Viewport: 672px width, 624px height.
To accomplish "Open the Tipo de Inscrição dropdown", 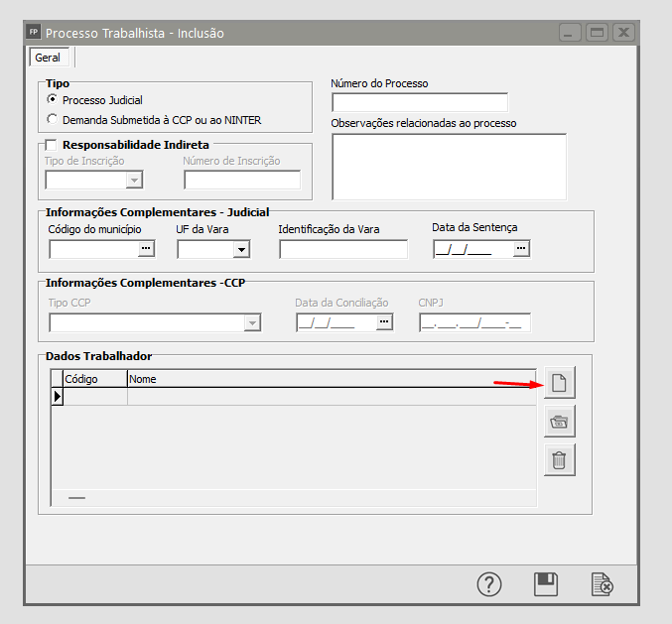I will pyautogui.click(x=133, y=180).
